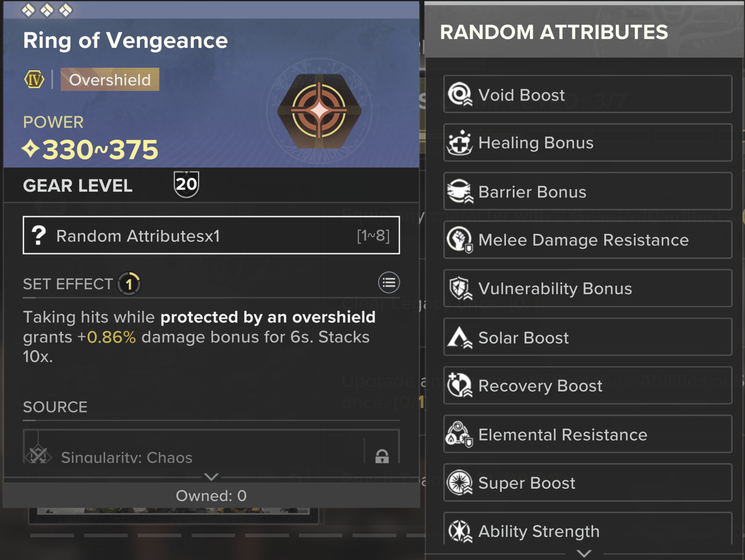This screenshot has height=560, width=745.
Task: Select the Ability Strength entry
Action: click(x=587, y=531)
